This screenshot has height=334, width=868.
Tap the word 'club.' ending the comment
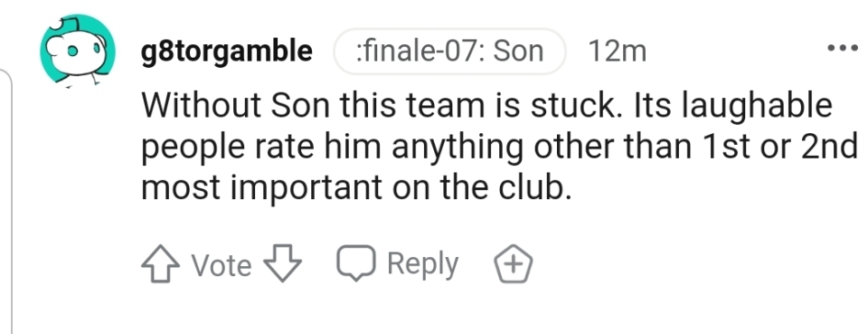[x=534, y=187]
